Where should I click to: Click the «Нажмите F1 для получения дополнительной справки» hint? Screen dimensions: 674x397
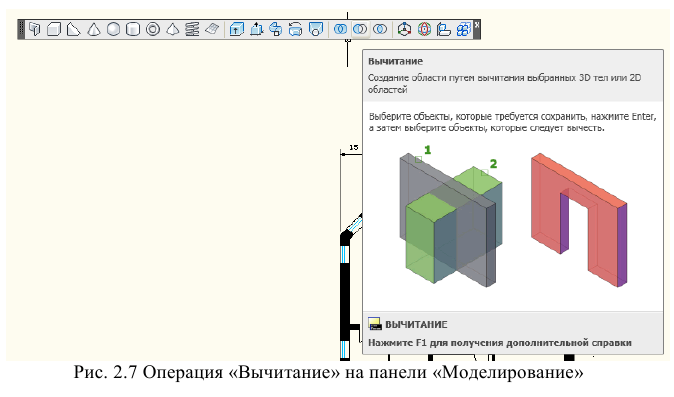(x=500, y=343)
